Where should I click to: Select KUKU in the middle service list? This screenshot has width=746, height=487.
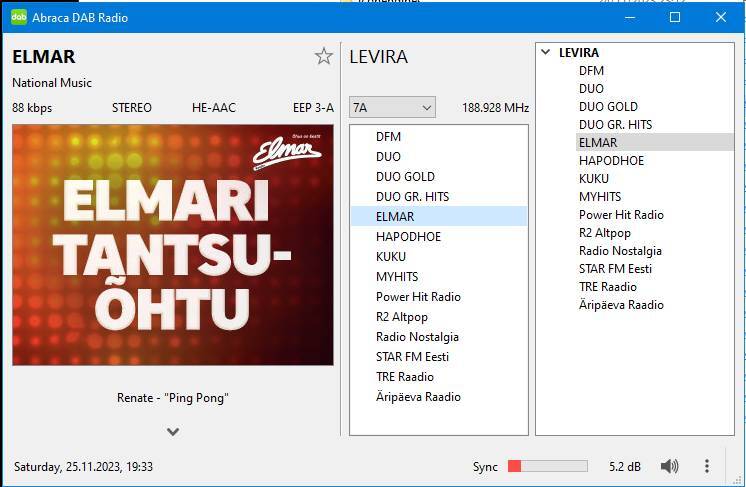(439, 256)
